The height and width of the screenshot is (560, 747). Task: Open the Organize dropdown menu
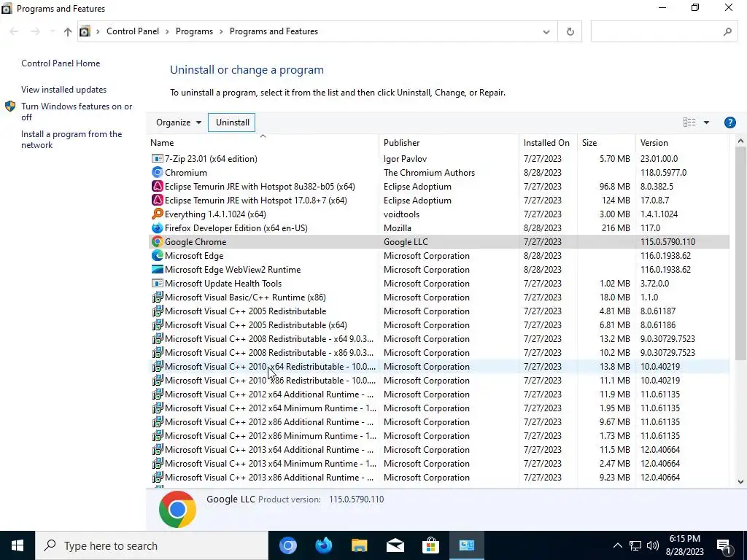179,122
